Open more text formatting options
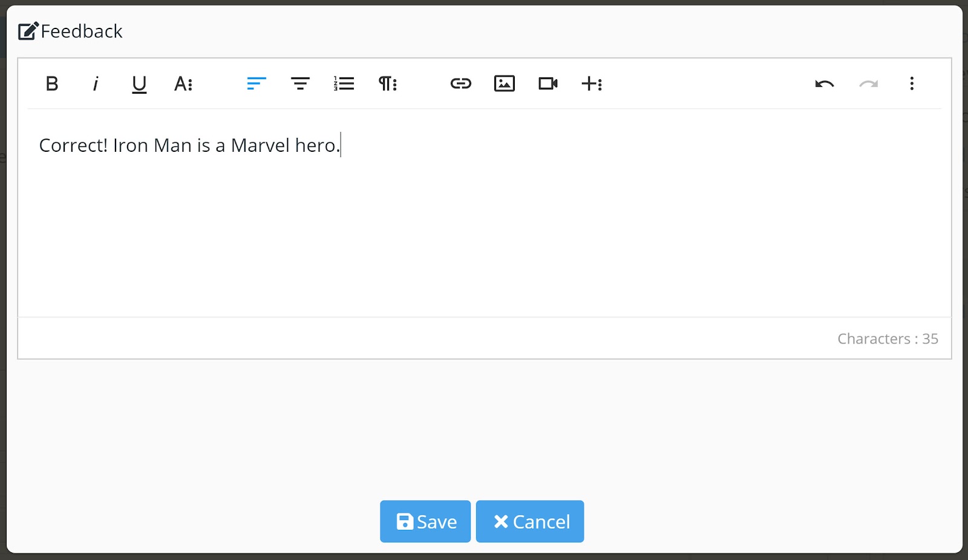 [183, 83]
